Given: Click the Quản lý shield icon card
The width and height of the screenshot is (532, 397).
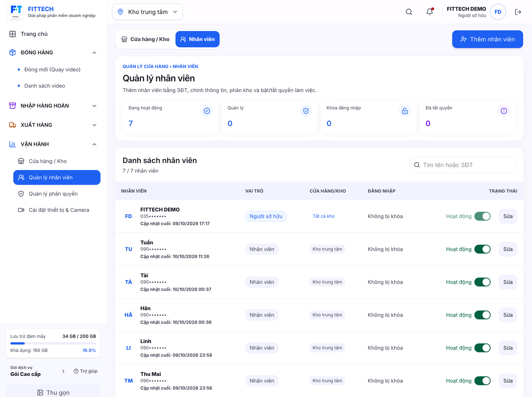Looking at the screenshot, I should tap(306, 111).
